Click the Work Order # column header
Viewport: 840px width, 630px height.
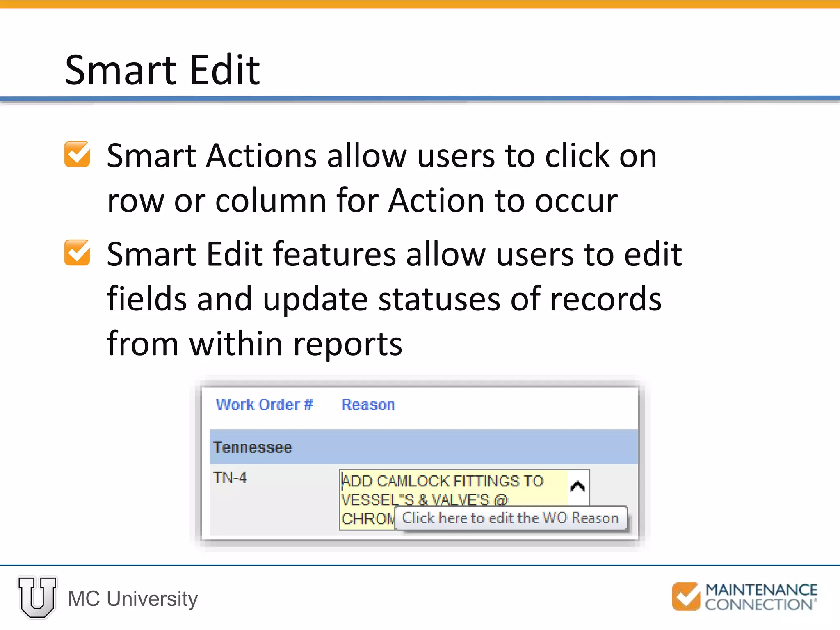click(264, 404)
